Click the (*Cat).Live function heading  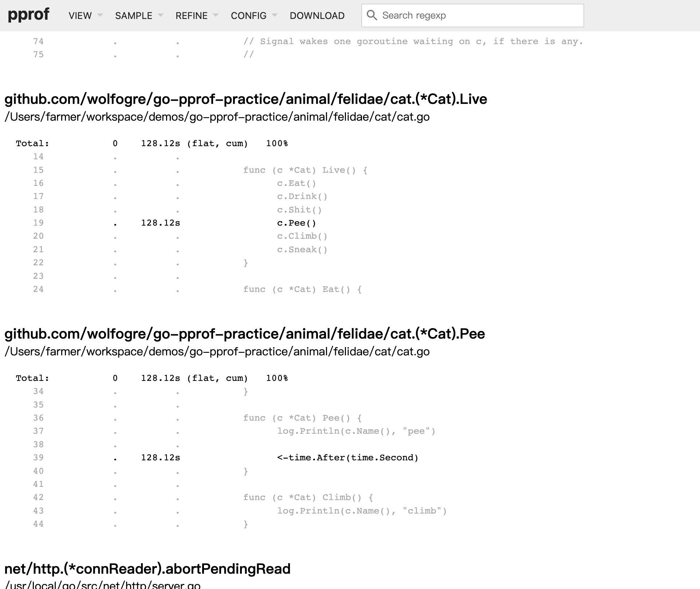pos(245,99)
